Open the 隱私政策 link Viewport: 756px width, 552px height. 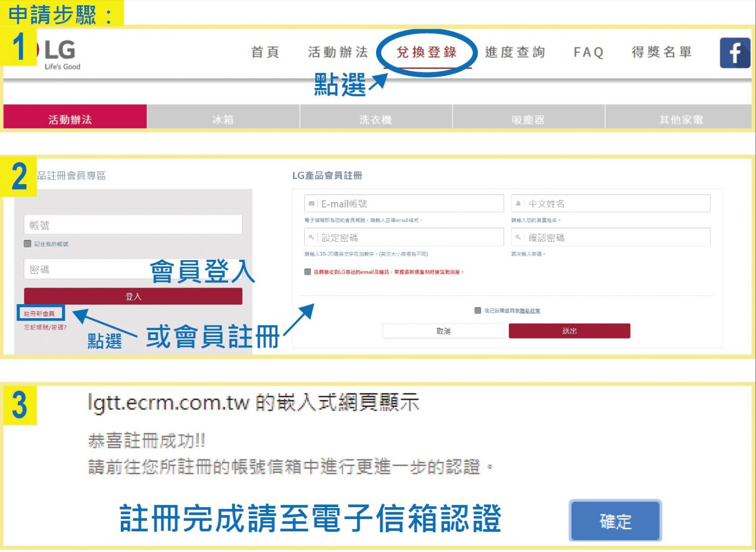[530, 311]
